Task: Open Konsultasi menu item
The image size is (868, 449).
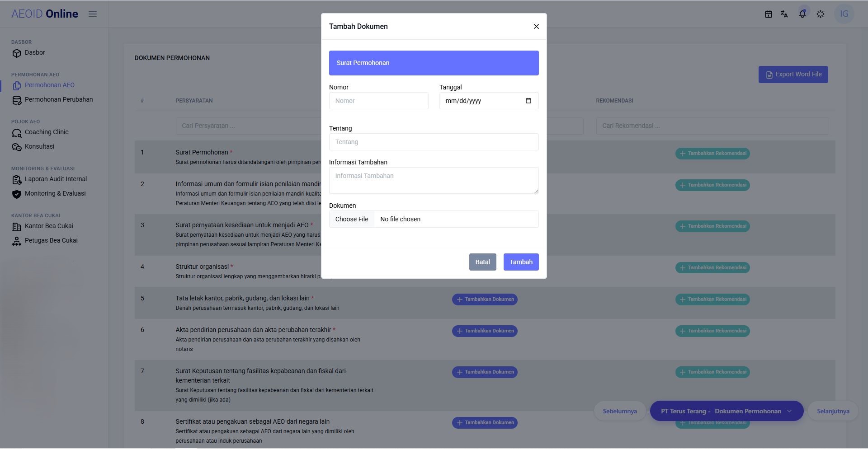Action: [39, 147]
